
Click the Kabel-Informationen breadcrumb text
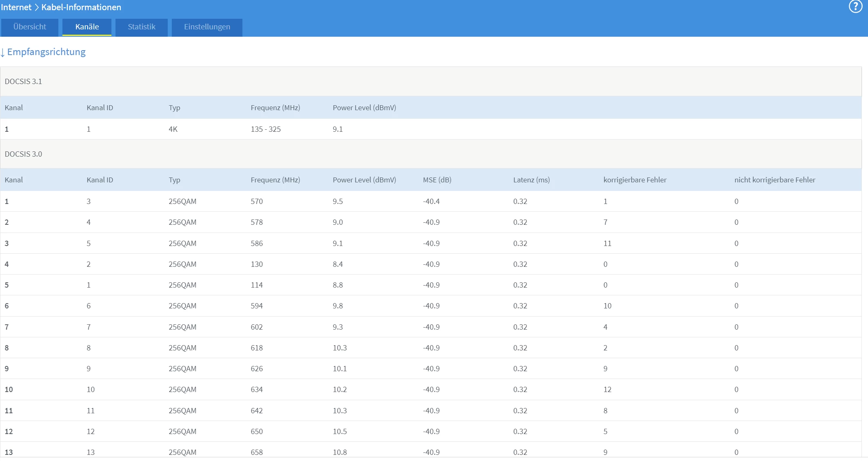(x=81, y=7)
